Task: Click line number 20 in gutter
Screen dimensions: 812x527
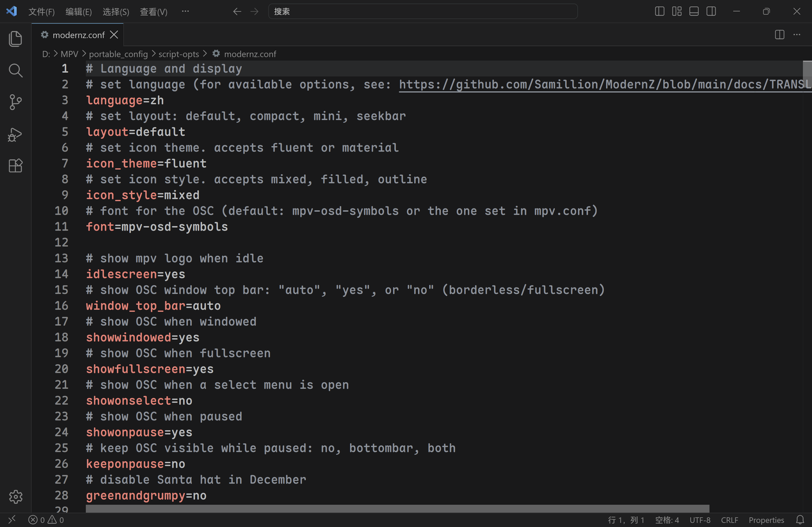Action: (x=61, y=369)
